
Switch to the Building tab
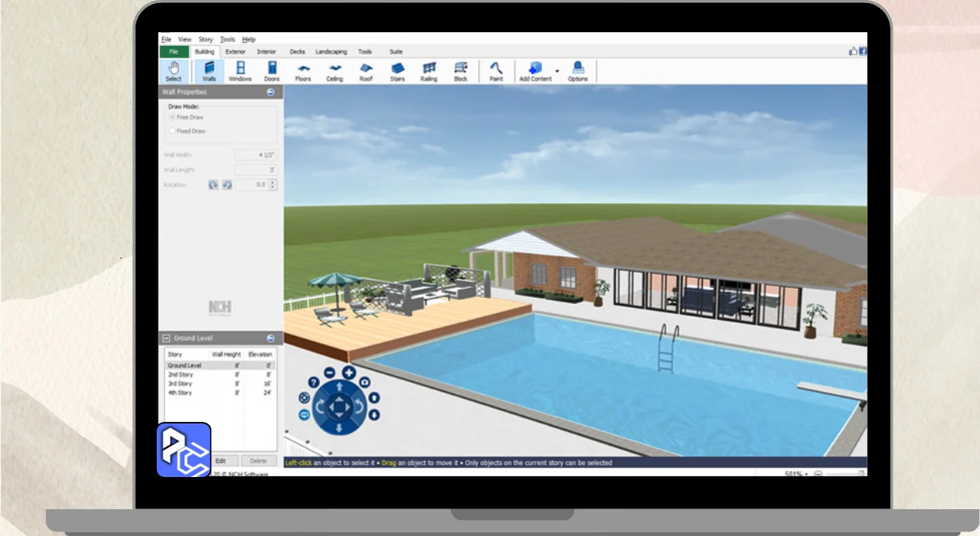204,51
